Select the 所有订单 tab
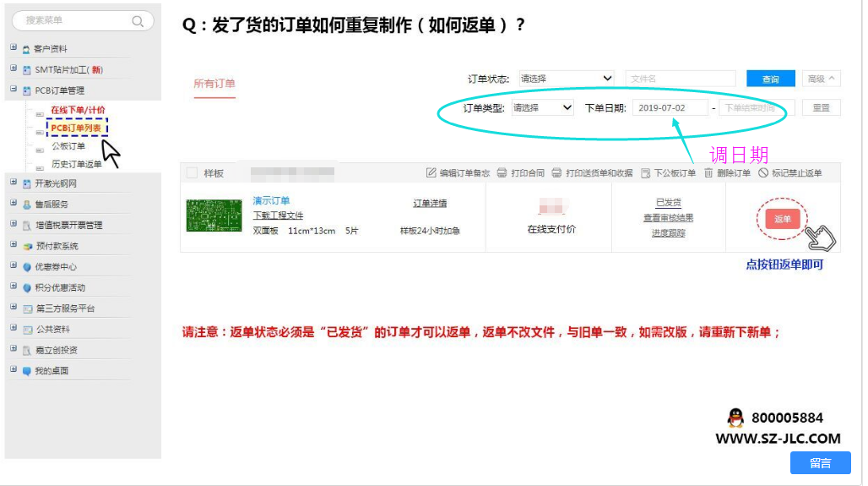Image resolution: width=868 pixels, height=486 pixels. pos(214,84)
